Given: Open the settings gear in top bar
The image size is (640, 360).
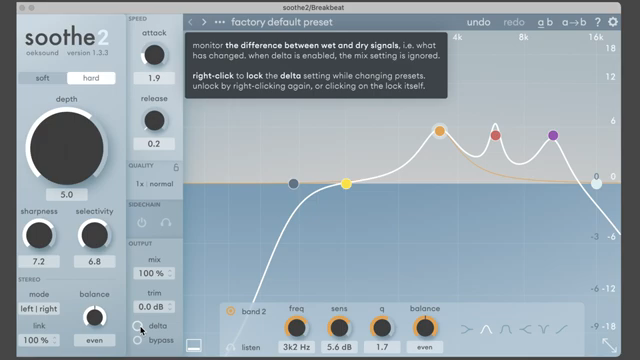Looking at the screenshot, I should tap(613, 22).
